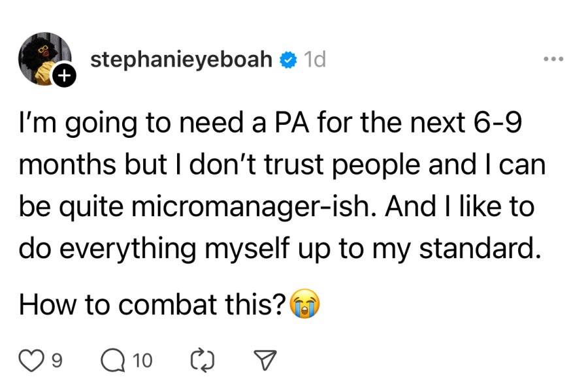Click the "6-9" number in the post
Viewport: 588px width, 392px height.
click(x=498, y=123)
